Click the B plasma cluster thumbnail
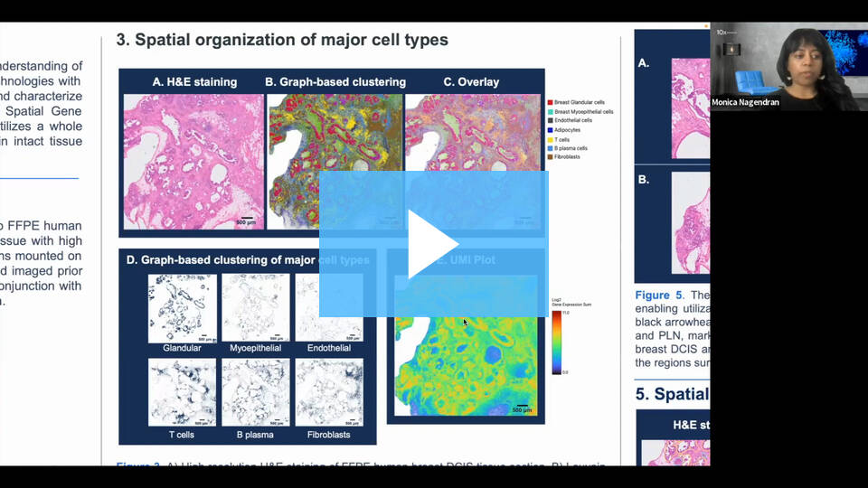 pyautogui.click(x=255, y=392)
